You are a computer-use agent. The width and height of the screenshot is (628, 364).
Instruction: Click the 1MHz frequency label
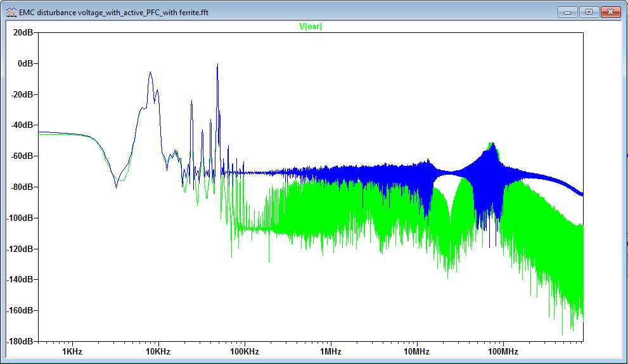[x=331, y=351]
